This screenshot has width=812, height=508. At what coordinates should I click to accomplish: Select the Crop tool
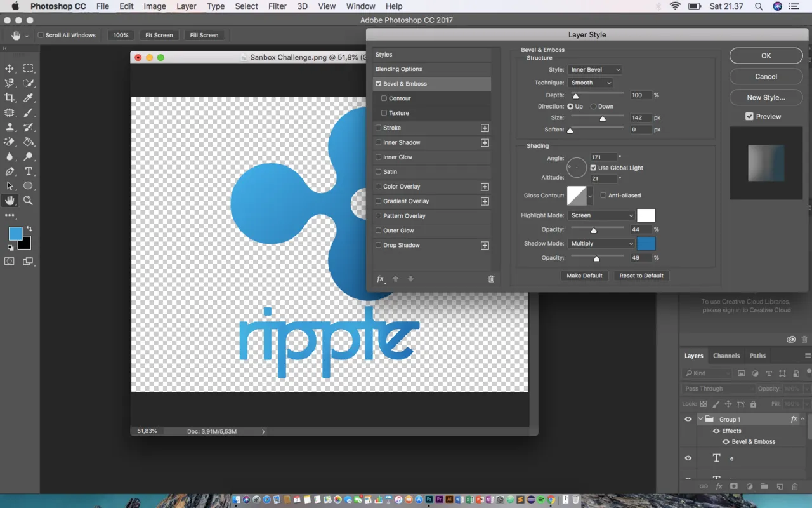[10, 98]
